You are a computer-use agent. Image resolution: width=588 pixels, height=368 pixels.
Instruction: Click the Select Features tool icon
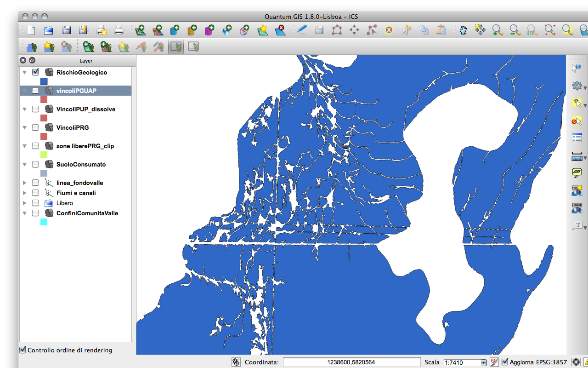577,103
